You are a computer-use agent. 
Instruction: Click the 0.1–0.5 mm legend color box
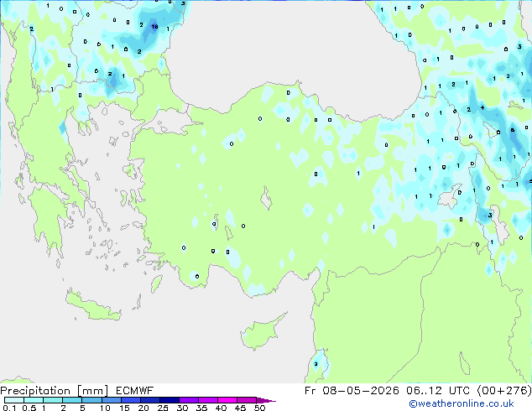coord(14,400)
